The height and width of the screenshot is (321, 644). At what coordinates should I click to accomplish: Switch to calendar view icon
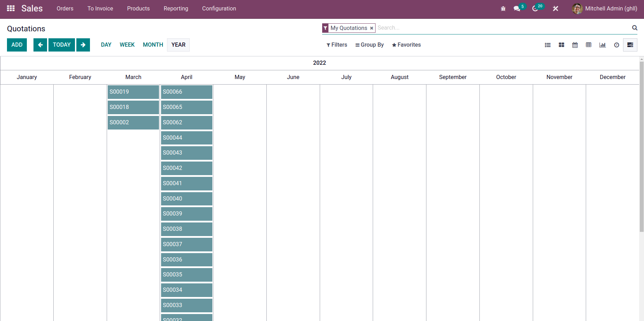click(x=575, y=45)
